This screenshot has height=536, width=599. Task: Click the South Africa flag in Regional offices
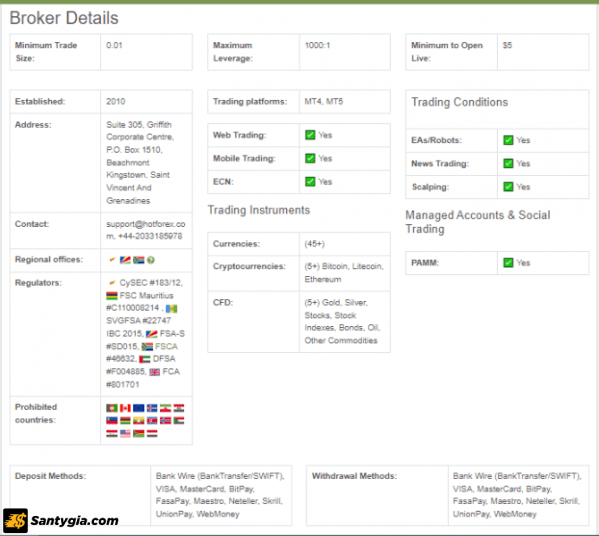(139, 260)
